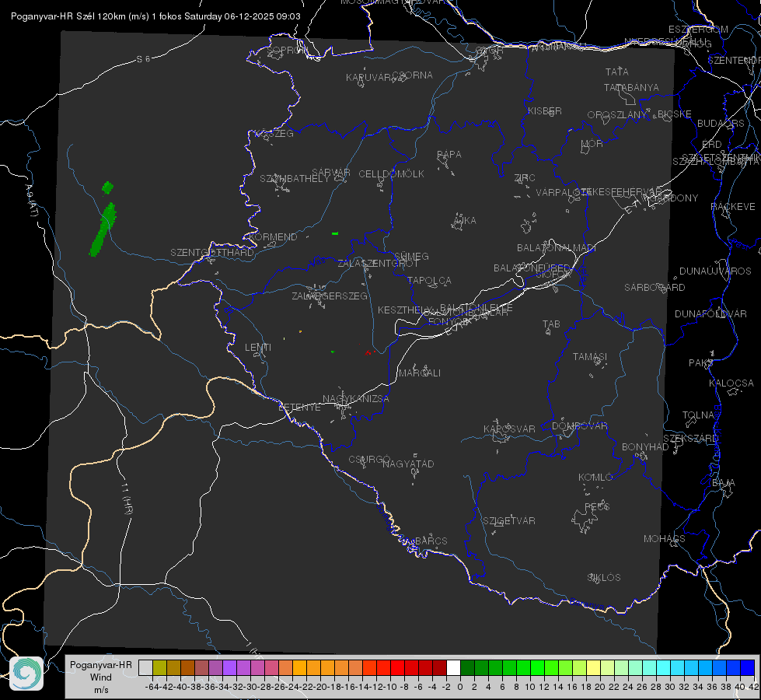Click the CSORNA city label

point(413,75)
